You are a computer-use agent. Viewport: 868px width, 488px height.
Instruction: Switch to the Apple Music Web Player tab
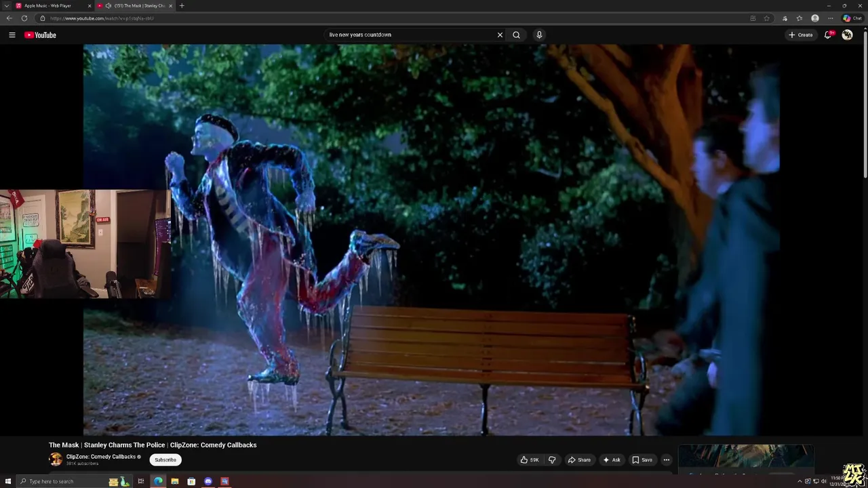pos(53,5)
